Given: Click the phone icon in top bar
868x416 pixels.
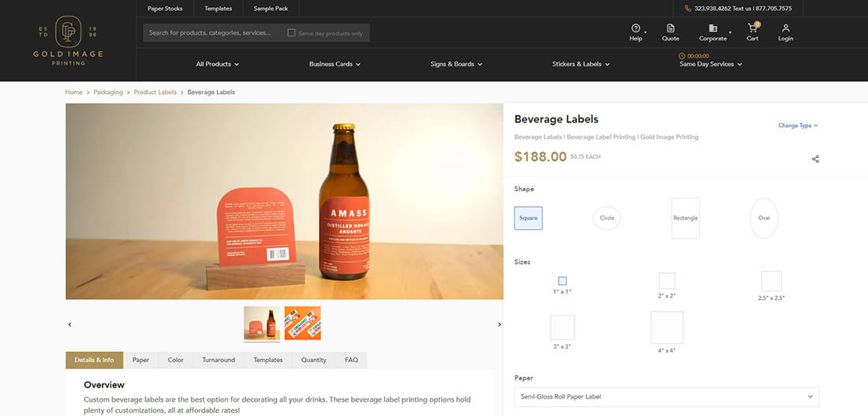Looking at the screenshot, I should pyautogui.click(x=687, y=9).
